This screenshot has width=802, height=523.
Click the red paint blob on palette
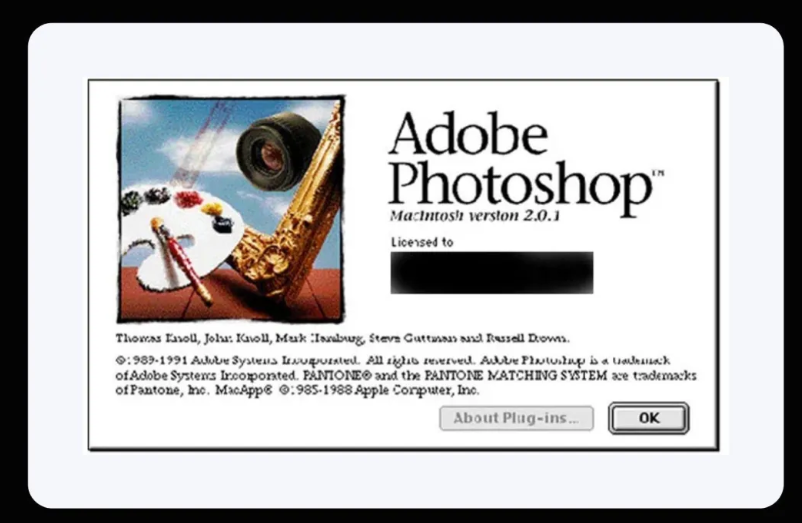[187, 199]
